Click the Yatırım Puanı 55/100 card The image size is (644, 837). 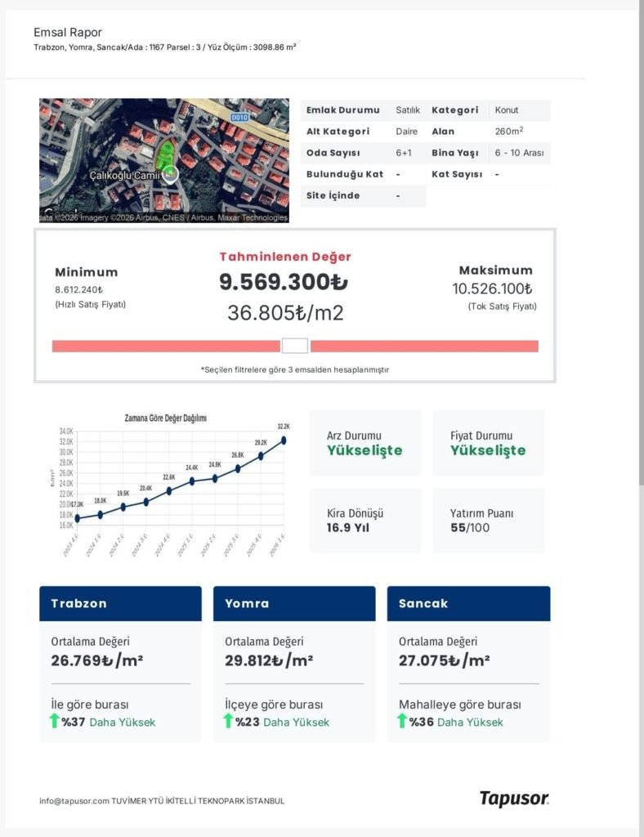489,521
